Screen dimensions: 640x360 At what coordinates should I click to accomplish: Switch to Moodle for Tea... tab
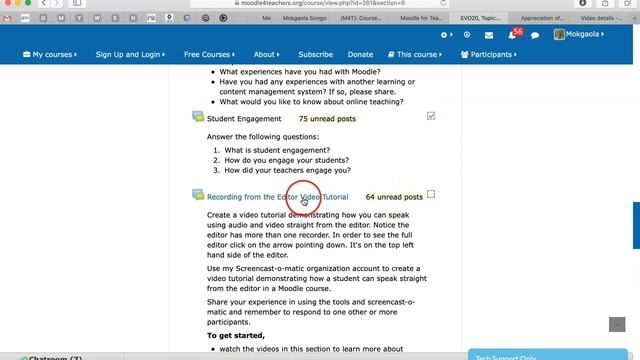point(421,18)
